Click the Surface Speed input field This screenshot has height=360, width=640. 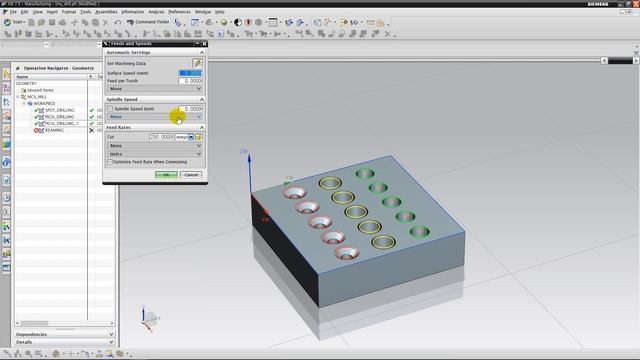coord(191,73)
